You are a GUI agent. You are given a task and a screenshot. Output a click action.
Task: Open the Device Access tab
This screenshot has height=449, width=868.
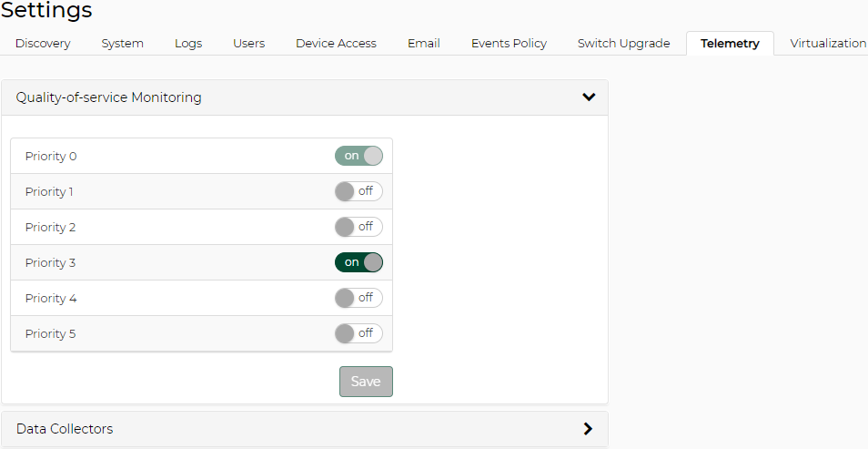click(x=336, y=44)
